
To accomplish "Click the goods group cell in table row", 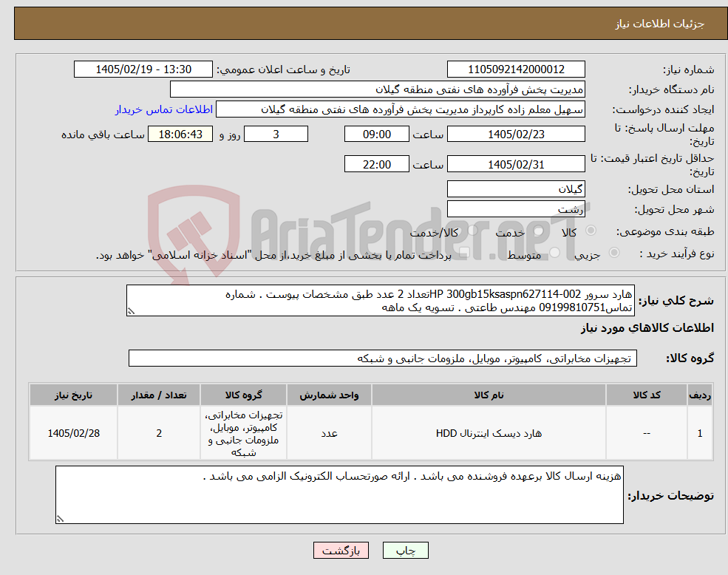I will pyautogui.click(x=243, y=433).
